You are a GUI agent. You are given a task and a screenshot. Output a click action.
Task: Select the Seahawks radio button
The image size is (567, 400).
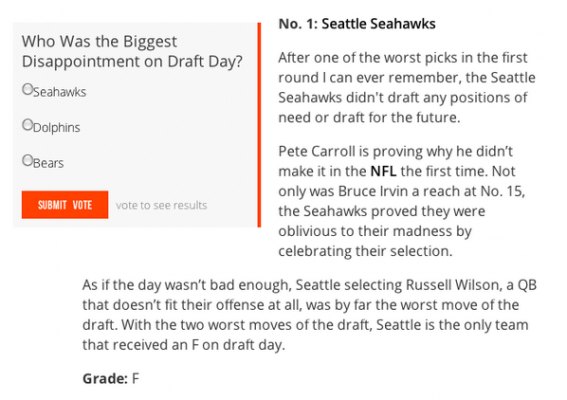[27, 89]
